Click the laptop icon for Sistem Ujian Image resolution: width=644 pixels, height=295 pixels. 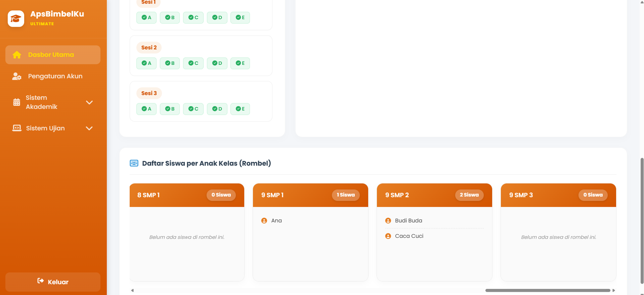point(17,128)
